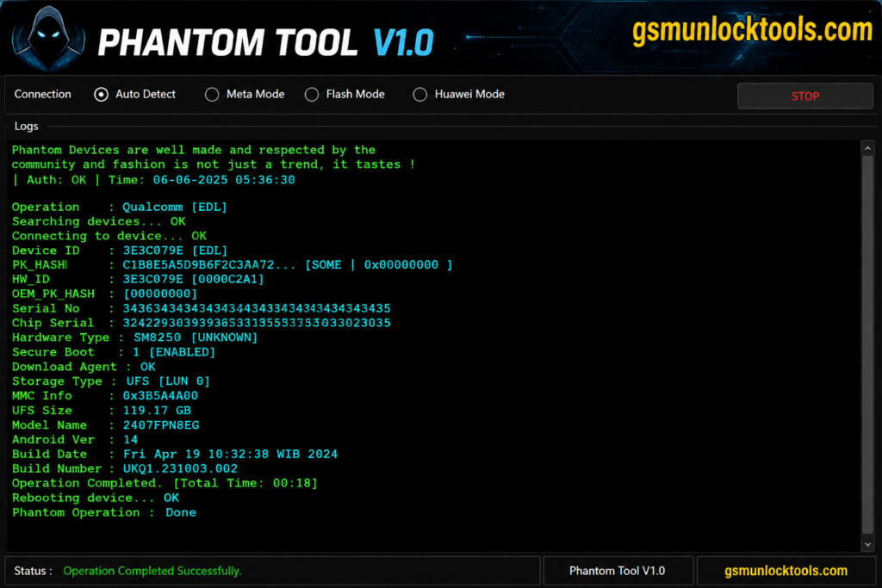Image resolution: width=882 pixels, height=588 pixels.
Task: Click the UFS Size 119.17 GB line
Action: point(102,411)
